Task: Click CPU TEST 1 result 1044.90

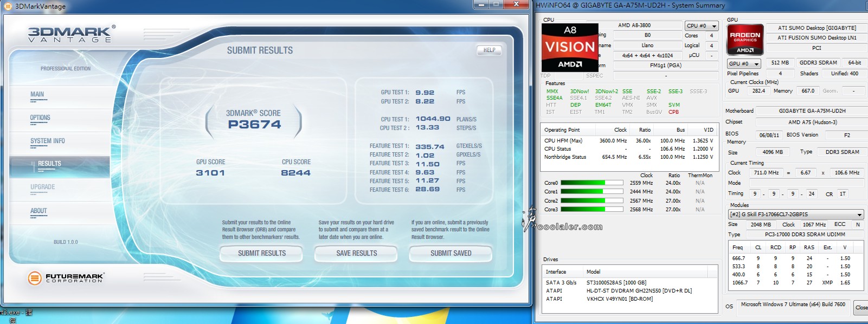Action: coord(433,119)
